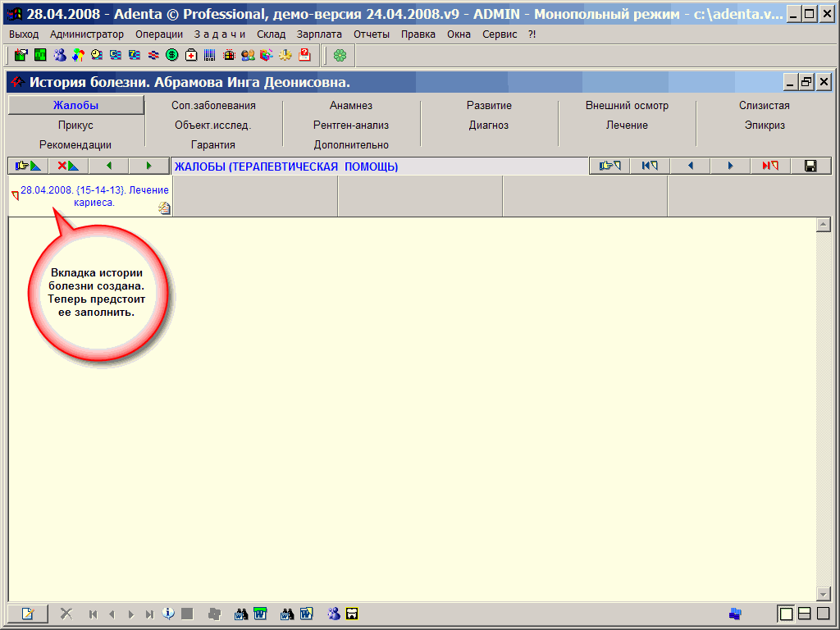The image size is (840, 630).
Task: Open the Зарплата menu
Action: tap(319, 34)
